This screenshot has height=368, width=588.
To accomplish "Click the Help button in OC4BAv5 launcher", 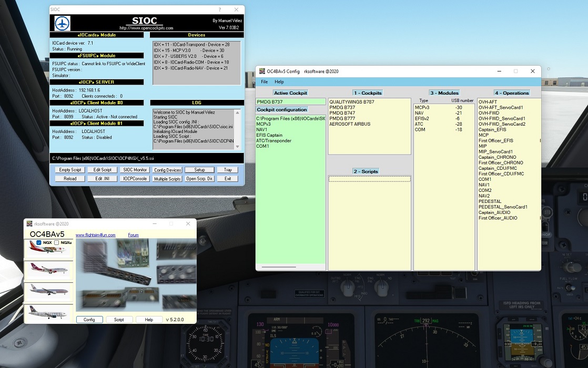I will pyautogui.click(x=149, y=320).
